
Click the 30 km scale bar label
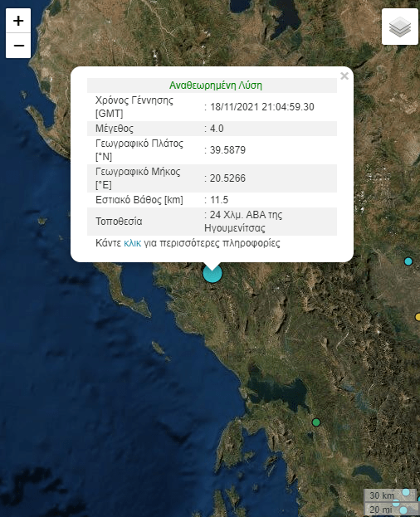(x=382, y=495)
